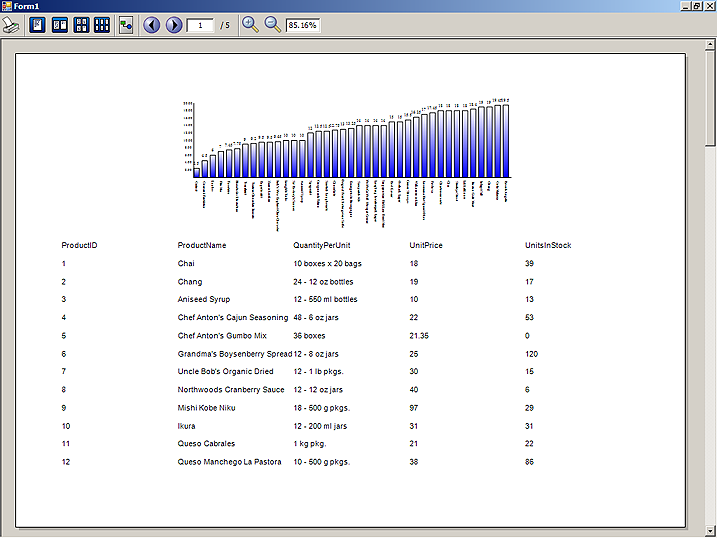Click the current page number field

200,25
